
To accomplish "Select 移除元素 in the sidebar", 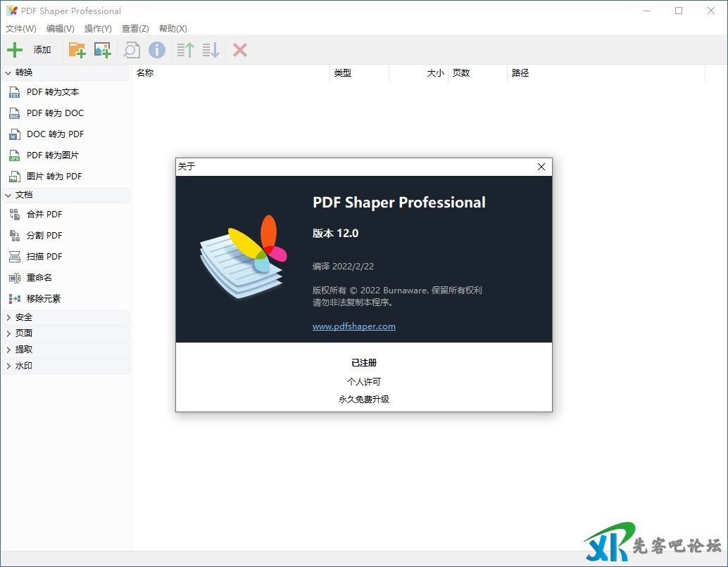I will (44, 299).
